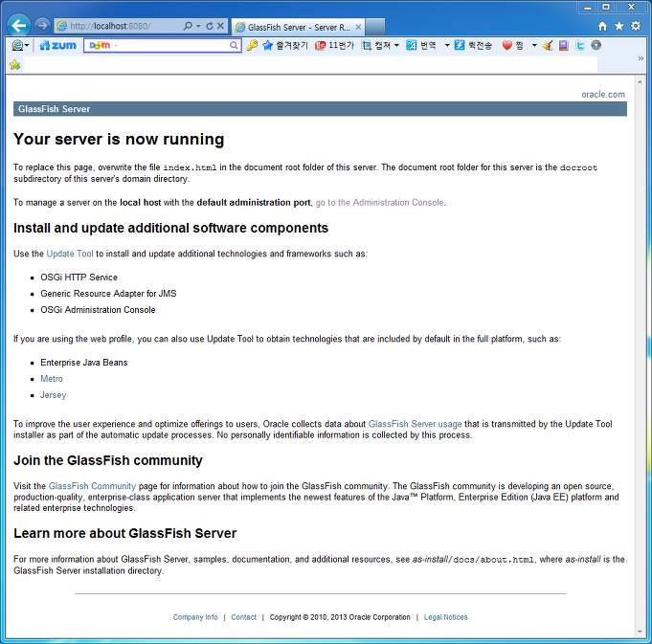Image resolution: width=652 pixels, height=644 pixels.
Task: Click the round gray arrow toolbar icon
Action: pyautogui.click(x=596, y=45)
